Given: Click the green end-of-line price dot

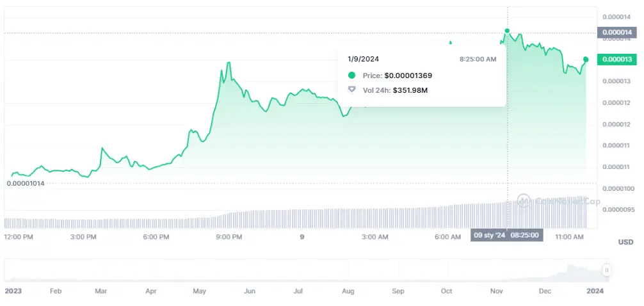Looking at the screenshot, I should 585,59.
